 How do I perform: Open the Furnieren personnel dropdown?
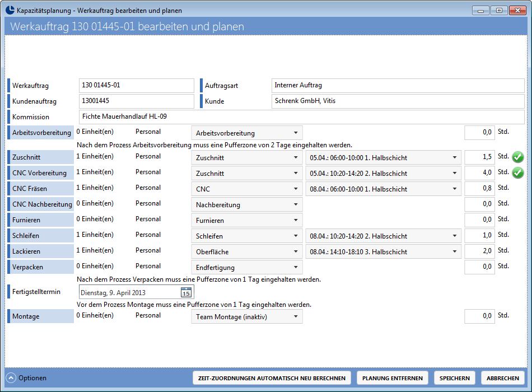point(246,220)
